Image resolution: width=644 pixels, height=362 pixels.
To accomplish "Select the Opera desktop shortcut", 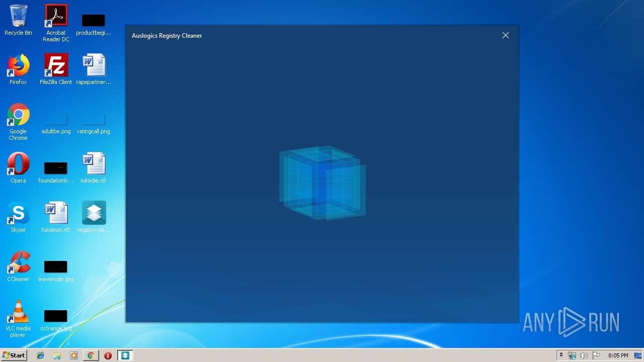I will tap(18, 168).
